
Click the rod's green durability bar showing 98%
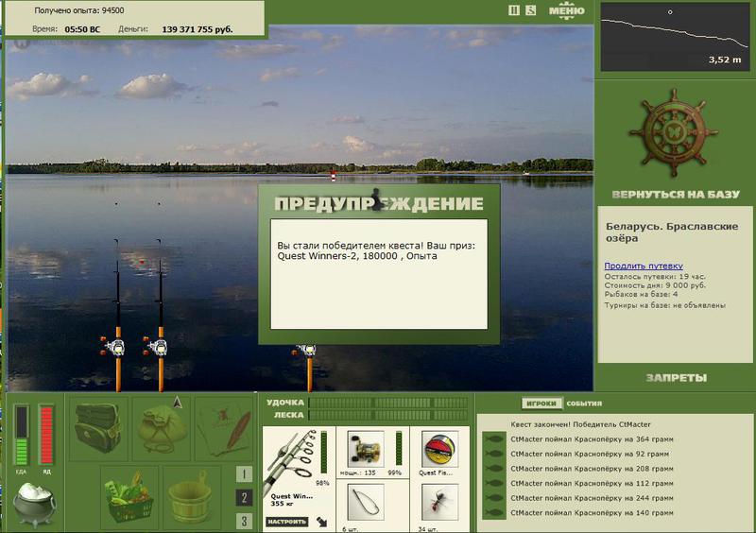[x=323, y=453]
